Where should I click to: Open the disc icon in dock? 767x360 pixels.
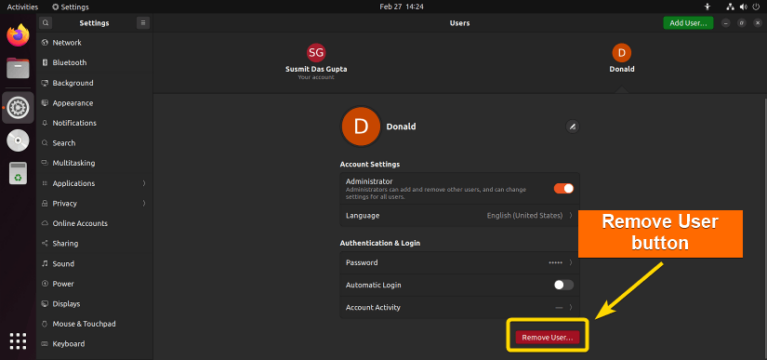coord(18,141)
